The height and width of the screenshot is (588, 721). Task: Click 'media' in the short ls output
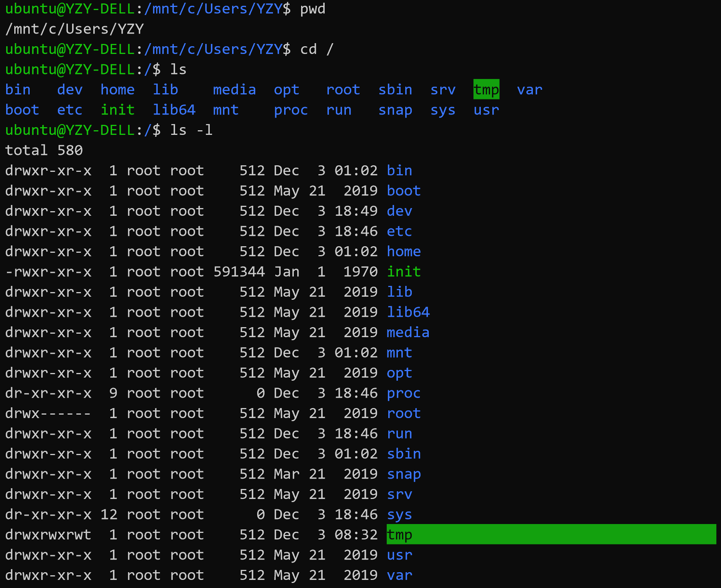tap(234, 90)
